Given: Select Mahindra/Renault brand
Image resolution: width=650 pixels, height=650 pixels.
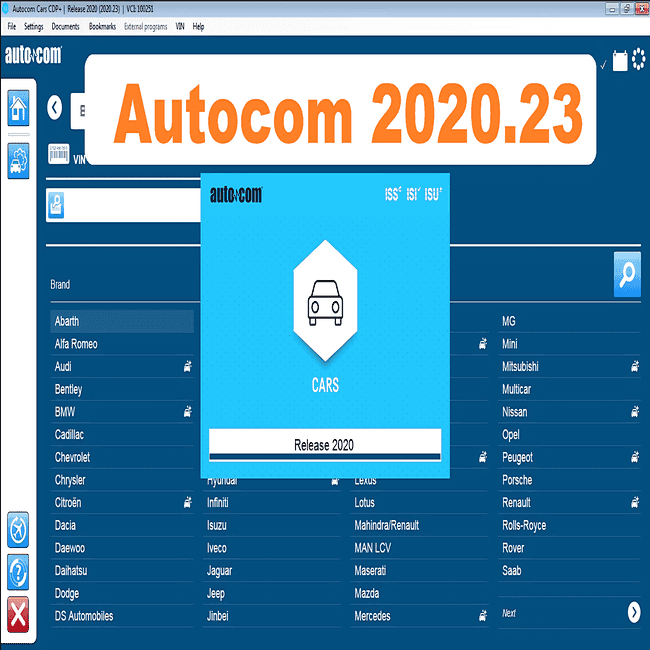Looking at the screenshot, I should pos(420,525).
